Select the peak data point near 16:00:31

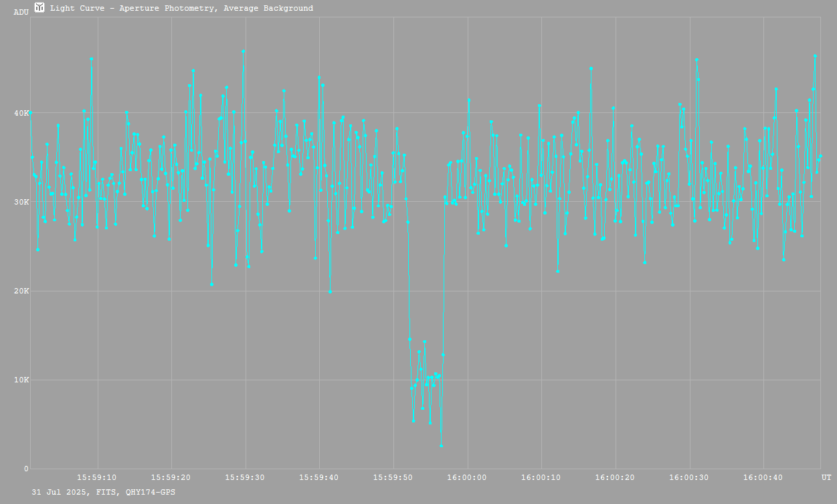point(696,59)
